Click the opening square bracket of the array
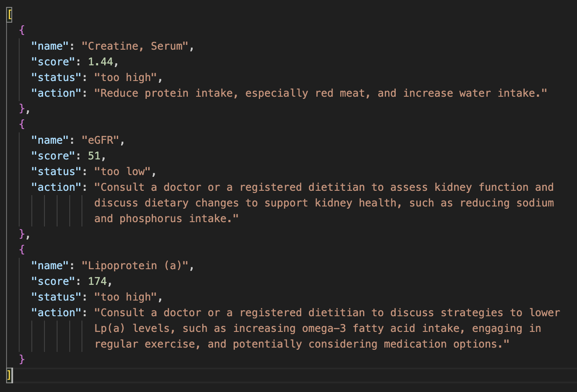Image resolution: width=577 pixels, height=392 pixels. point(10,15)
